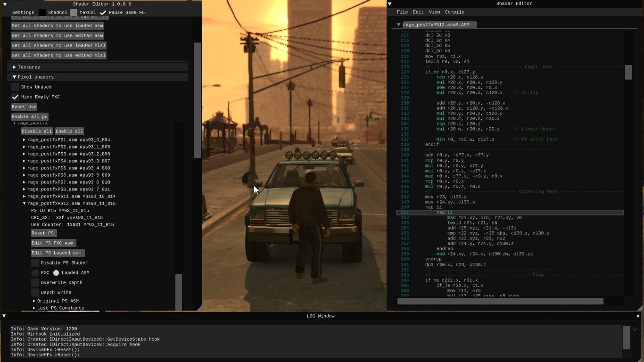Click the right Shader Editor resize grip
This screenshot has width=644, height=362.
pyautogui.click(x=640, y=308)
